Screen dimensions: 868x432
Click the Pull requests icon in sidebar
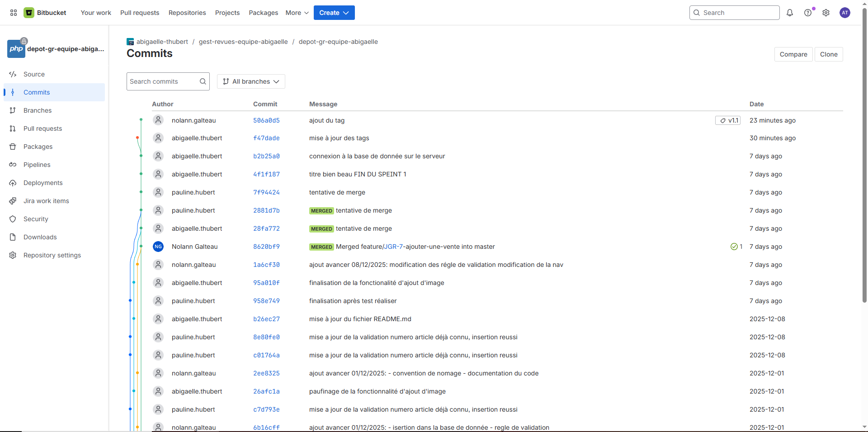point(13,128)
